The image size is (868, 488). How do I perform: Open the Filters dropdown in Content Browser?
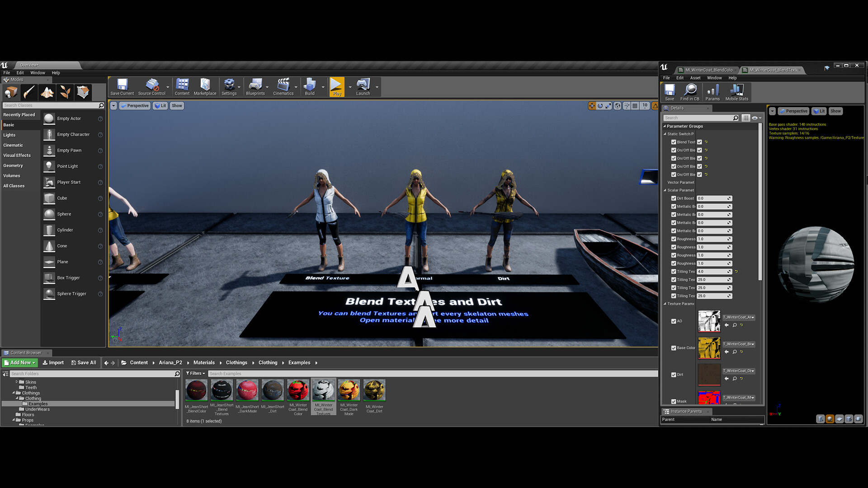click(x=196, y=374)
